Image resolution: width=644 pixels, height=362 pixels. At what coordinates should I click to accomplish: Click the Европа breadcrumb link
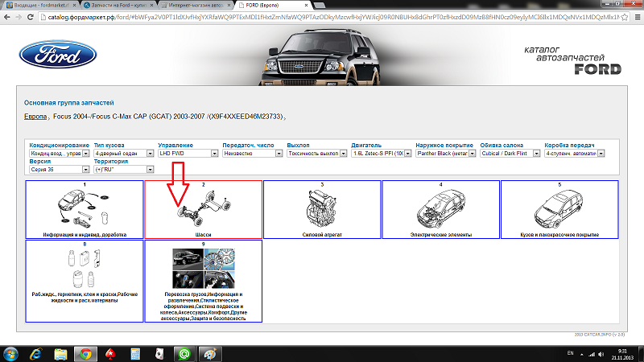click(35, 117)
